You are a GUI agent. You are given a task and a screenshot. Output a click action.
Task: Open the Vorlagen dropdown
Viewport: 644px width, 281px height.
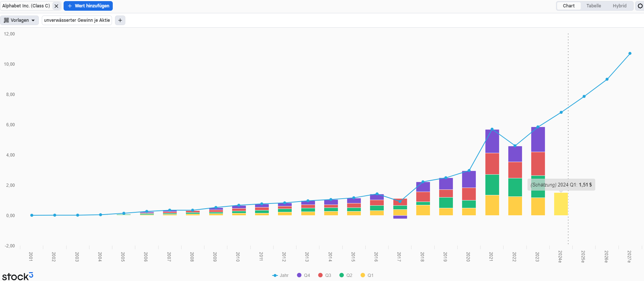tap(19, 20)
